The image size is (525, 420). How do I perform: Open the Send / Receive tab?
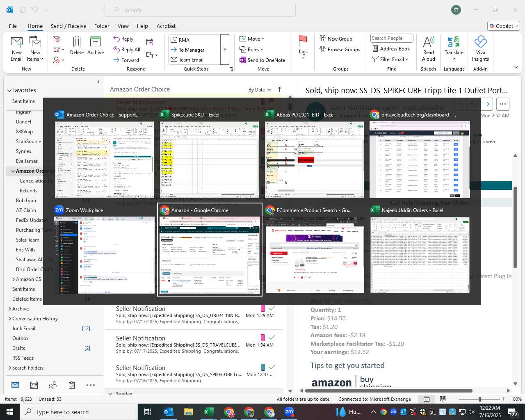coord(68,26)
